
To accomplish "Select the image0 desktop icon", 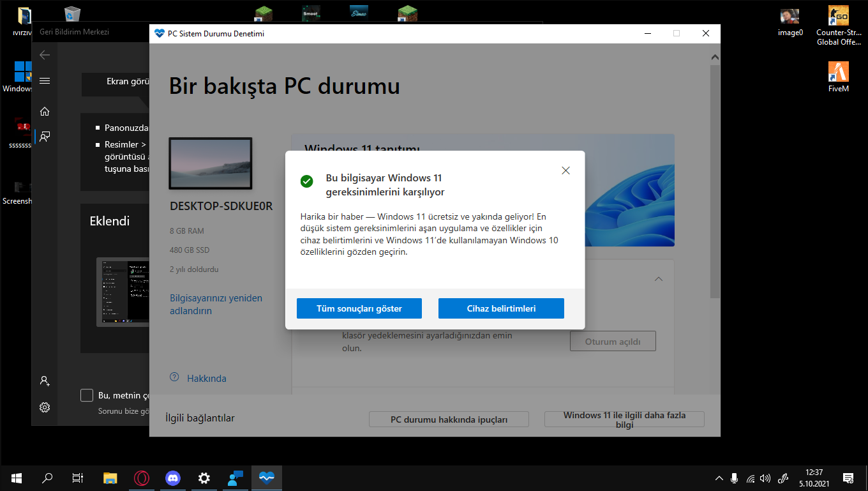I will point(790,22).
